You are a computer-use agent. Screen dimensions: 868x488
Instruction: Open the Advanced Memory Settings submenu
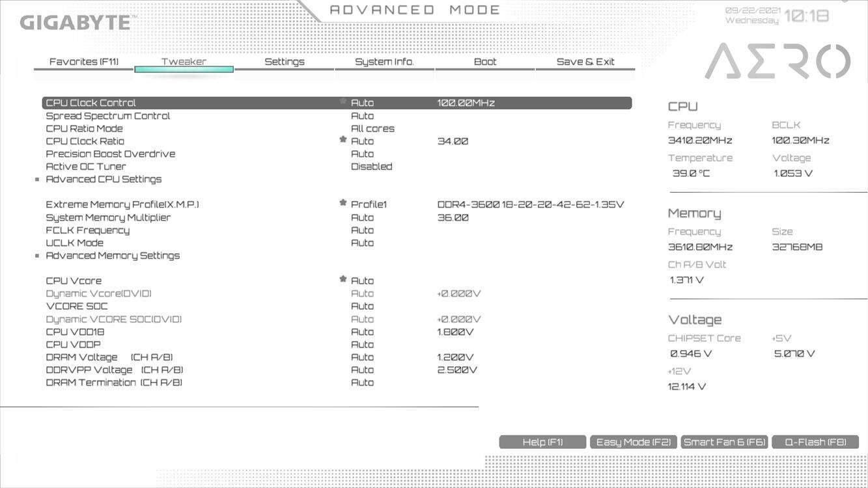point(113,256)
